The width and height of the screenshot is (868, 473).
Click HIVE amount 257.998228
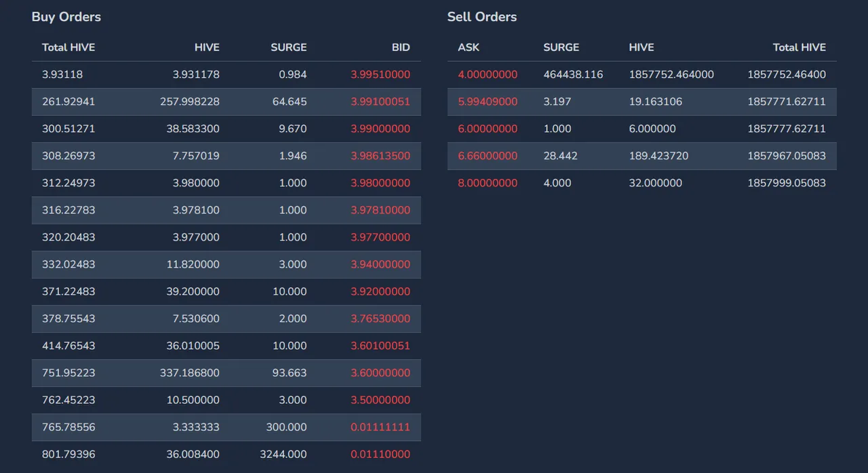coord(190,102)
